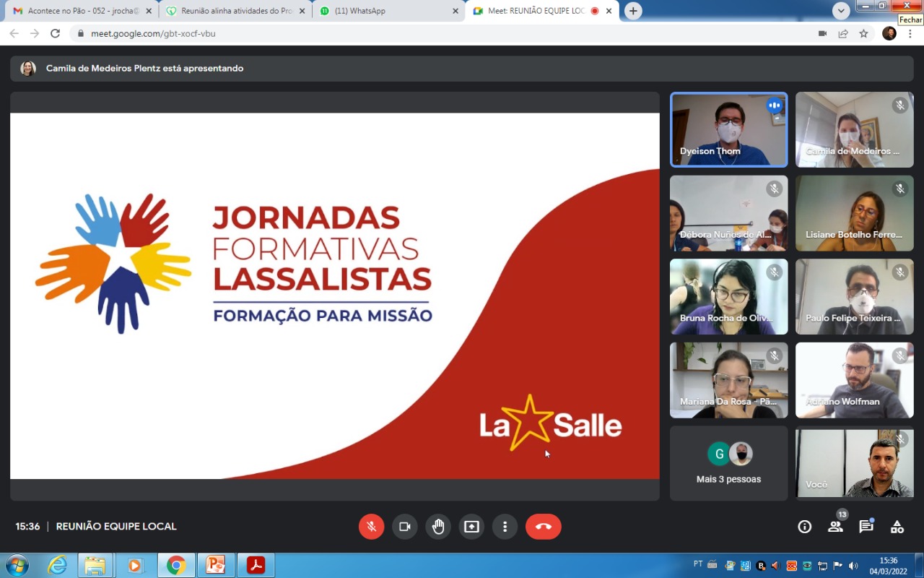
Task: Click Camila de Medeiros Plentz presenting banner
Action: (x=462, y=69)
